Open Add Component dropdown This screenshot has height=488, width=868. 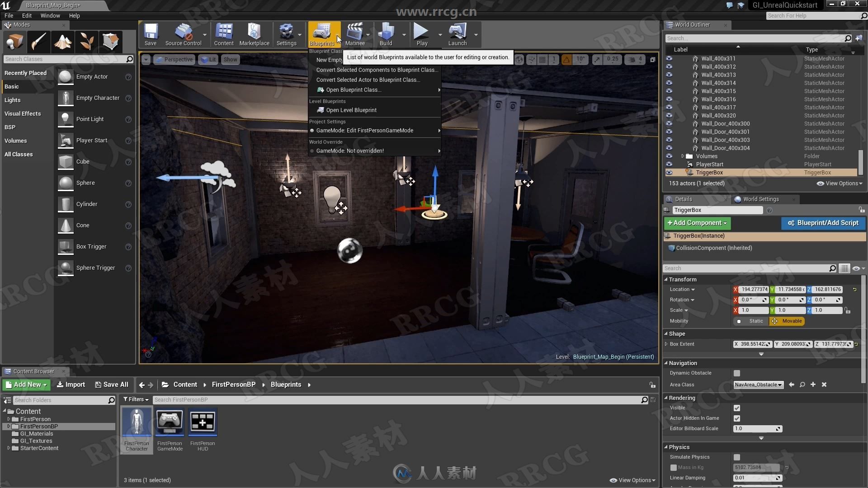[x=697, y=223]
